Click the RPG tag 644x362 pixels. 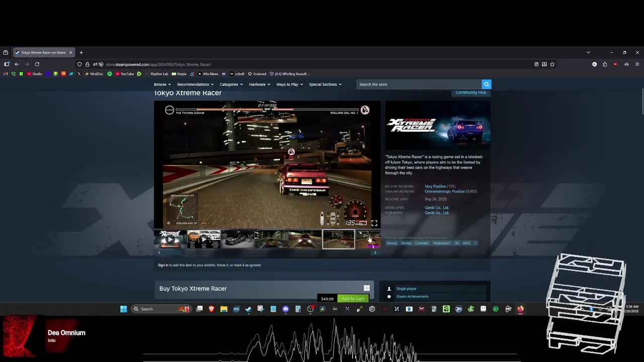tap(466, 243)
